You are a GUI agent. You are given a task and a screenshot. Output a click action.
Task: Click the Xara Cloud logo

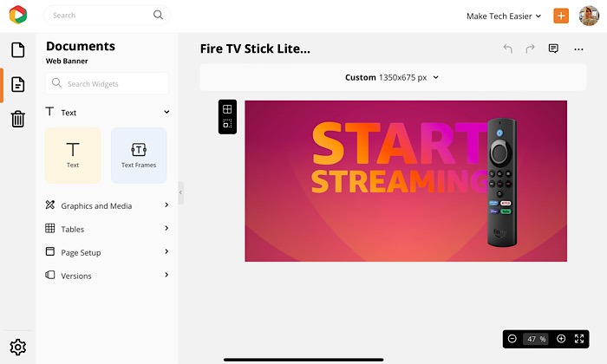18,15
